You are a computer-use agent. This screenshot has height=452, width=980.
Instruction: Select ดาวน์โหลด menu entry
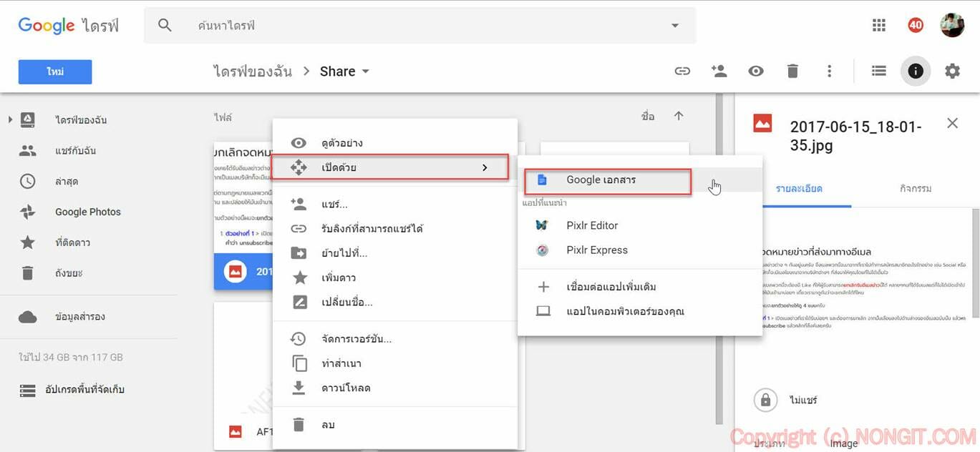point(394,388)
